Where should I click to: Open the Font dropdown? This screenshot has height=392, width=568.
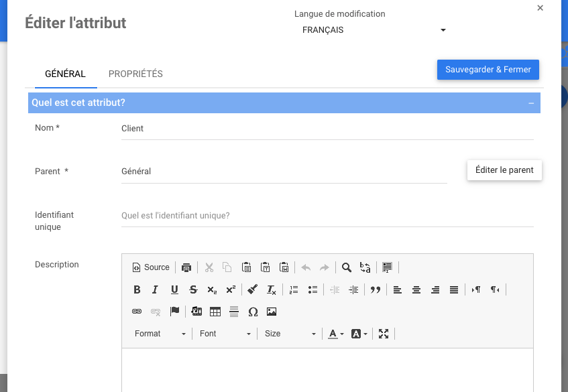pos(225,334)
